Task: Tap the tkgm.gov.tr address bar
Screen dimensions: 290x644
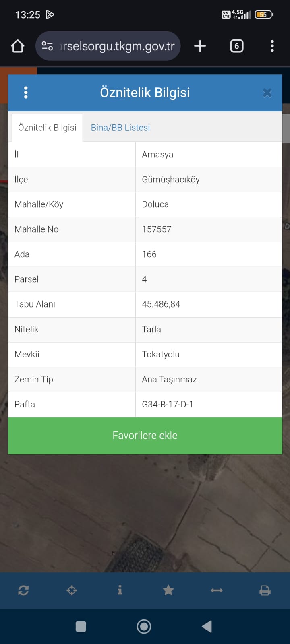Action: pos(117,46)
